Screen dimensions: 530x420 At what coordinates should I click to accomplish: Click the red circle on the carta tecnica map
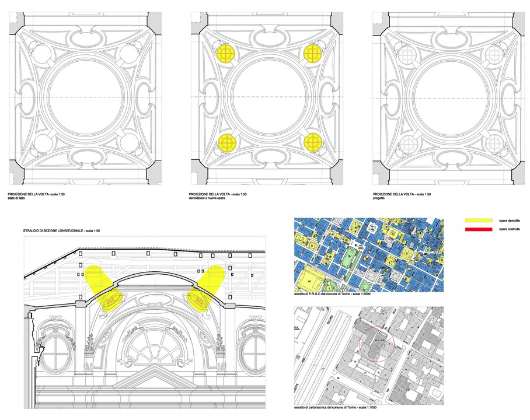(x=379, y=345)
